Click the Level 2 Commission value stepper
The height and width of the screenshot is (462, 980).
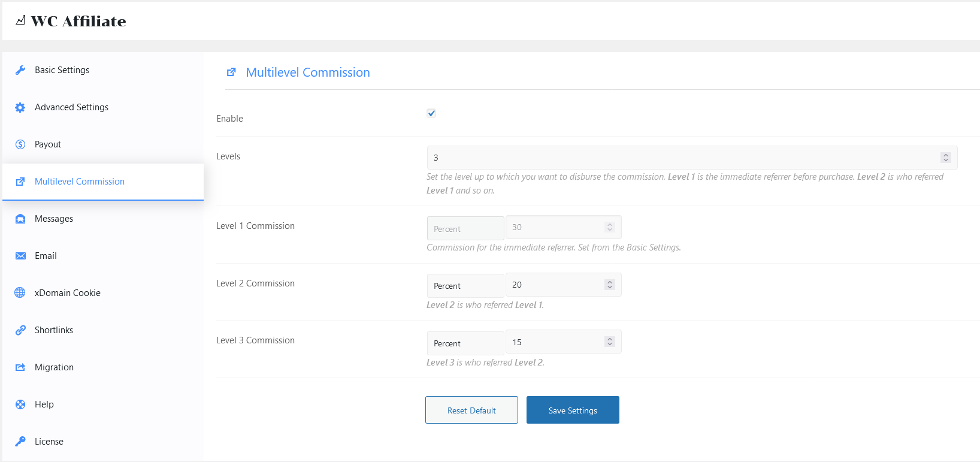pyautogui.click(x=610, y=285)
